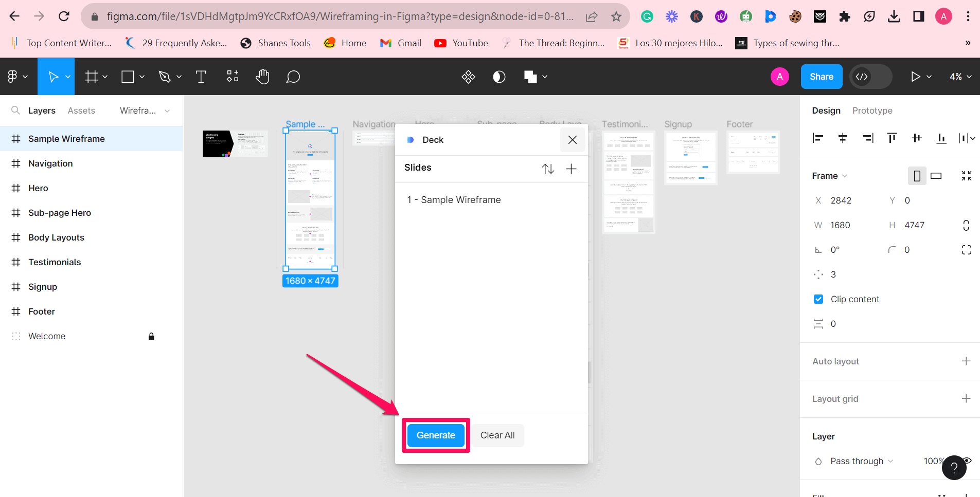This screenshot has height=497, width=980.
Task: Click the Resources components icon
Action: point(233,77)
